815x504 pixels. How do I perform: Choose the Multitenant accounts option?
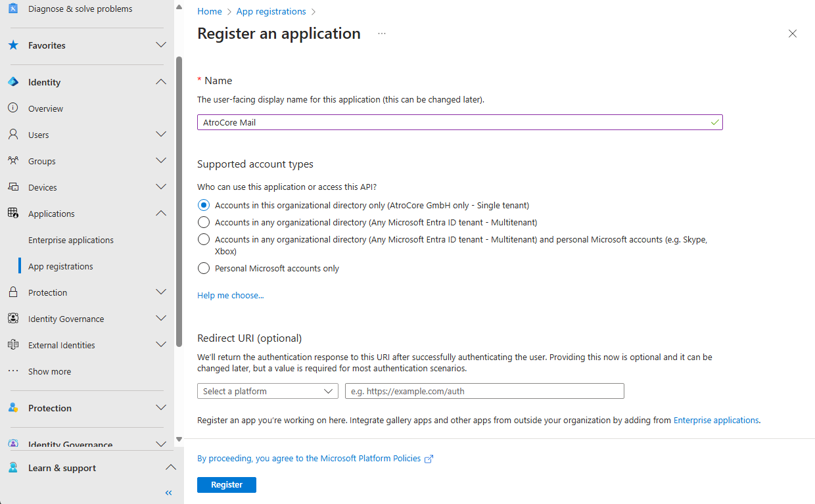point(203,221)
